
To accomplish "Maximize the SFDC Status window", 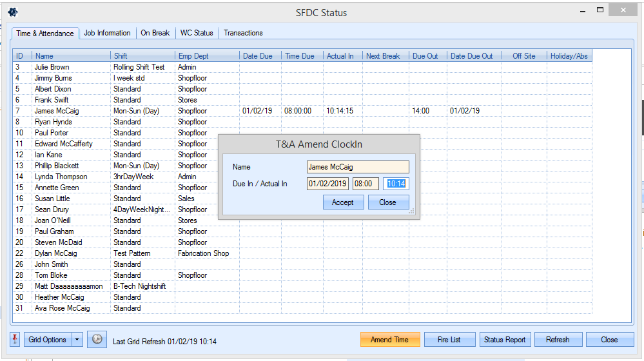I will (x=600, y=10).
